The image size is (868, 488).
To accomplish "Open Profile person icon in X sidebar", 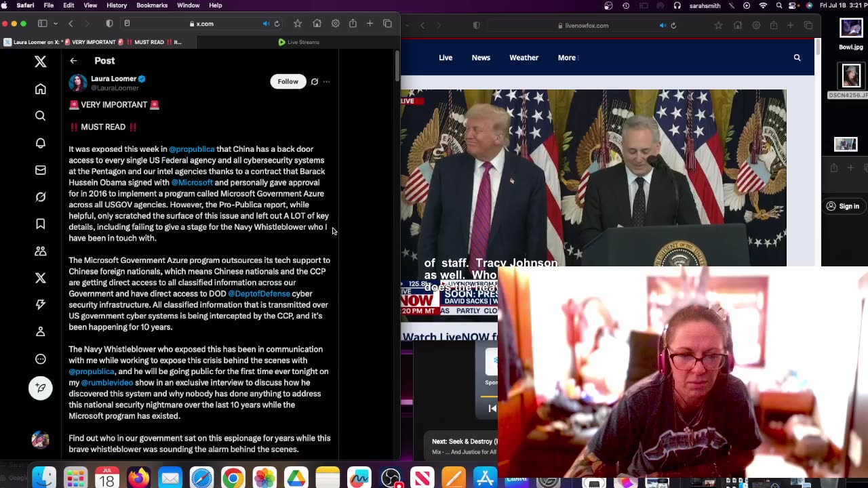I will coord(41,332).
